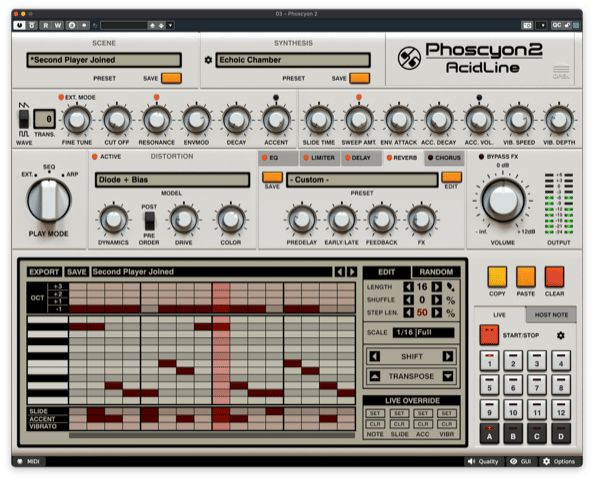This screenshot has width=594, height=480.
Task: Open START/STOP settings gear
Action: (561, 335)
